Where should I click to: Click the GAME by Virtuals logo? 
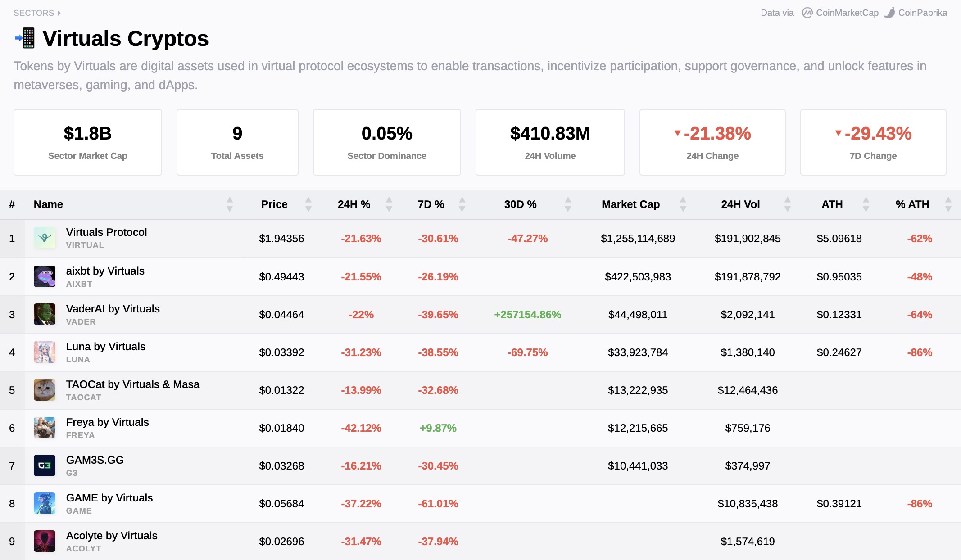[45, 503]
